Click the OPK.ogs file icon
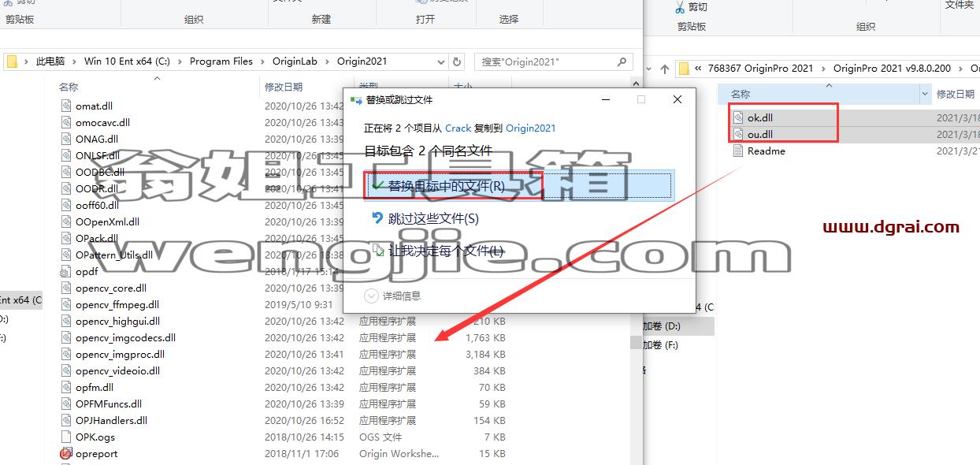 tap(67, 437)
